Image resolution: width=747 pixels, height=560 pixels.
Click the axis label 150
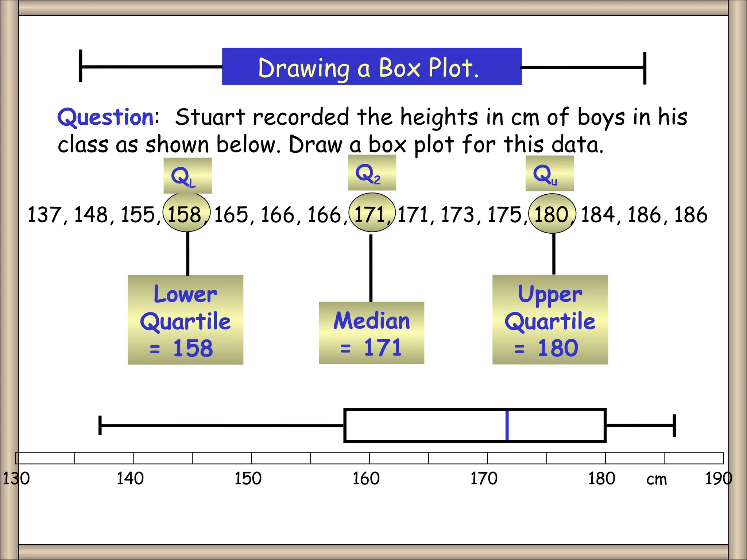248,478
